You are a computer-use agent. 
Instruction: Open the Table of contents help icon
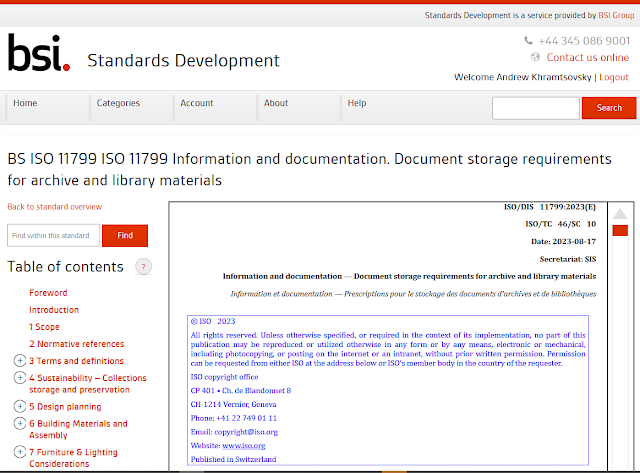pos(143,267)
